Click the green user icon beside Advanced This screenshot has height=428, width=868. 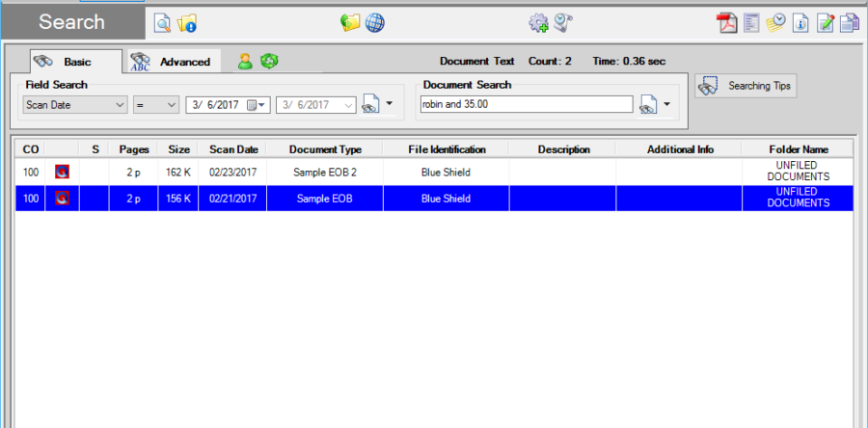click(245, 62)
